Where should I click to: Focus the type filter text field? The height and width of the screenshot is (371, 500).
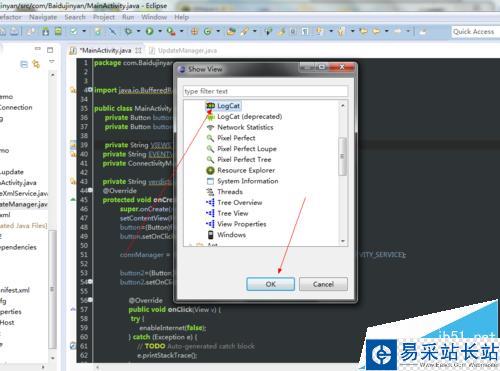point(265,91)
